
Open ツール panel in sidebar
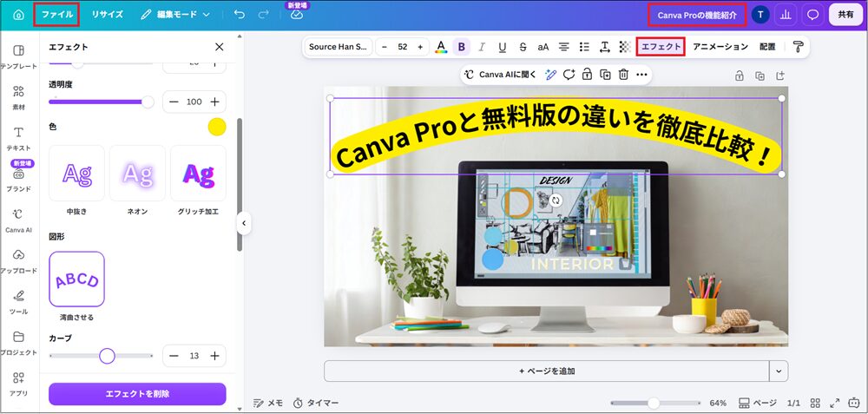click(x=19, y=302)
